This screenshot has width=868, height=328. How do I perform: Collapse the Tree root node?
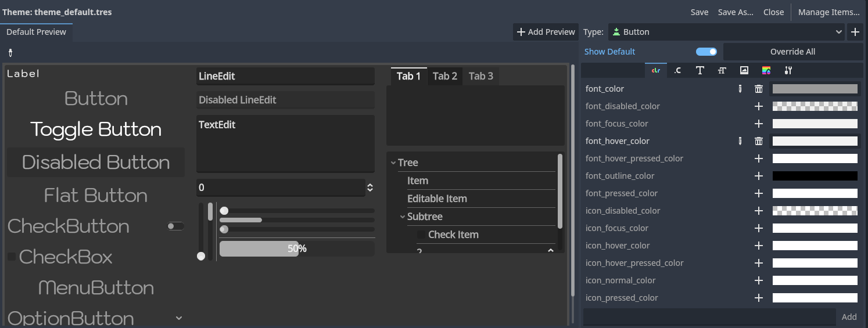click(393, 163)
